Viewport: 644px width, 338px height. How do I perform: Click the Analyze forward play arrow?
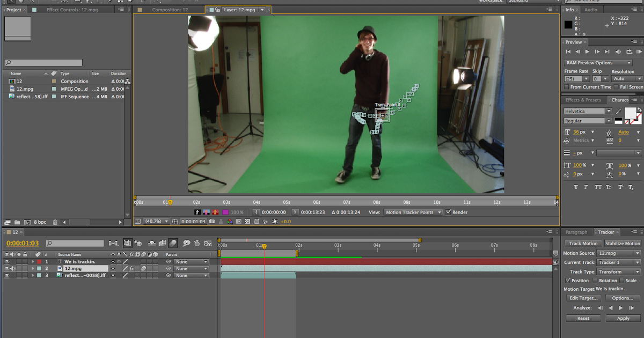[620, 308]
